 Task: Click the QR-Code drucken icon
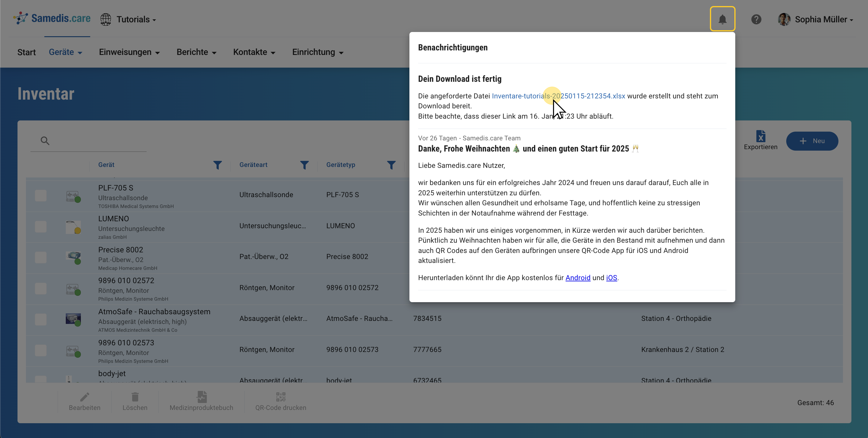point(280,397)
